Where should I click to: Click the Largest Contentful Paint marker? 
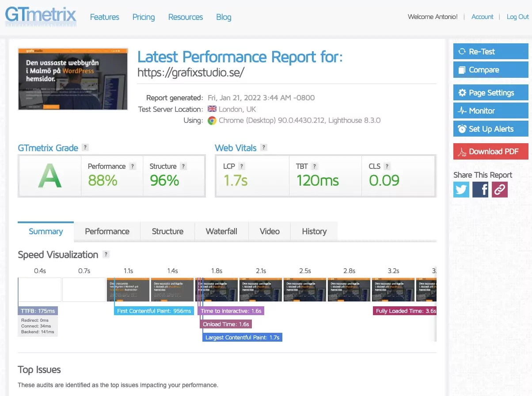tap(243, 337)
